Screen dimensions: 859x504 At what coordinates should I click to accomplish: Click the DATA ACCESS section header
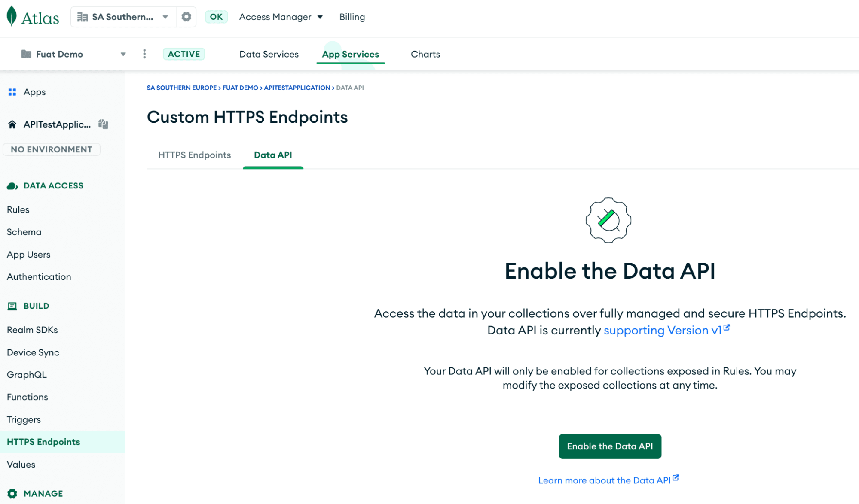[x=53, y=185]
